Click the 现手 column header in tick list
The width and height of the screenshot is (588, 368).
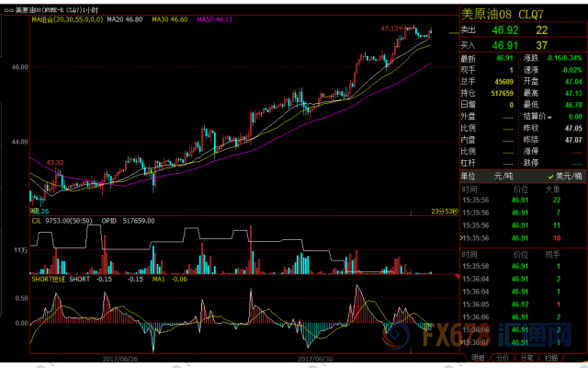pos(552,255)
